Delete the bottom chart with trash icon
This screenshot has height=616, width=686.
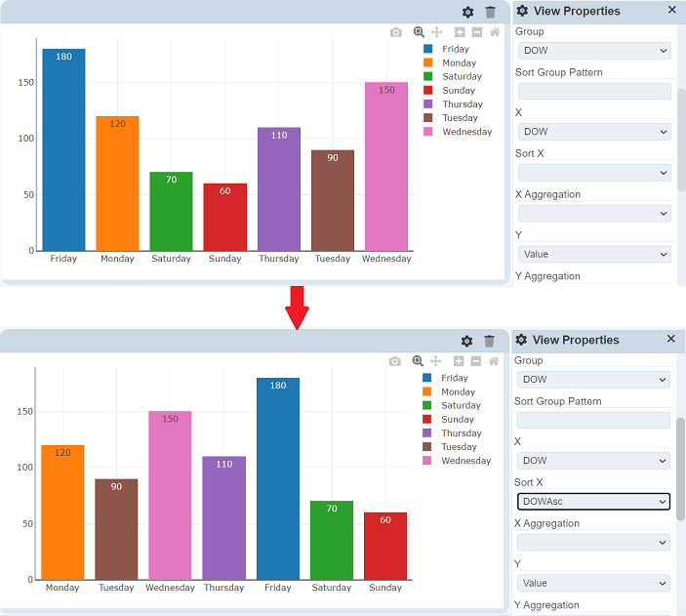[x=489, y=341]
